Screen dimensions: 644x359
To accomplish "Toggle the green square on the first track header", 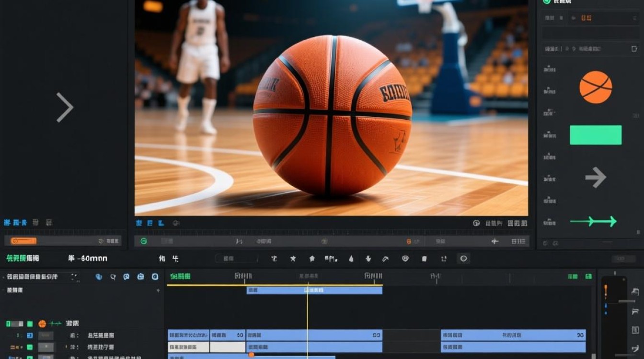I will click(30, 324).
